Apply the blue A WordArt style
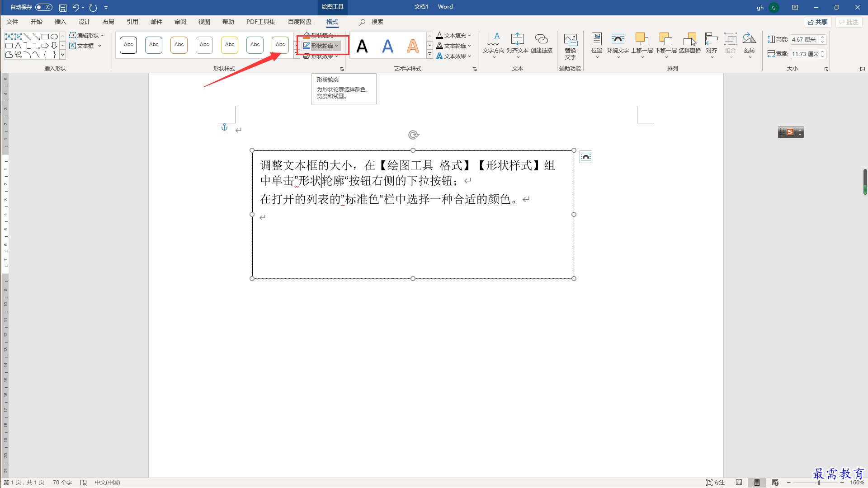Image resolution: width=868 pixels, height=488 pixels. click(387, 46)
